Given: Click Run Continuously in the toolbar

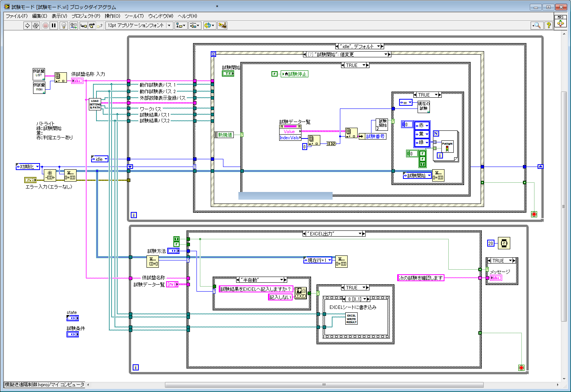Looking at the screenshot, I should 36,25.
